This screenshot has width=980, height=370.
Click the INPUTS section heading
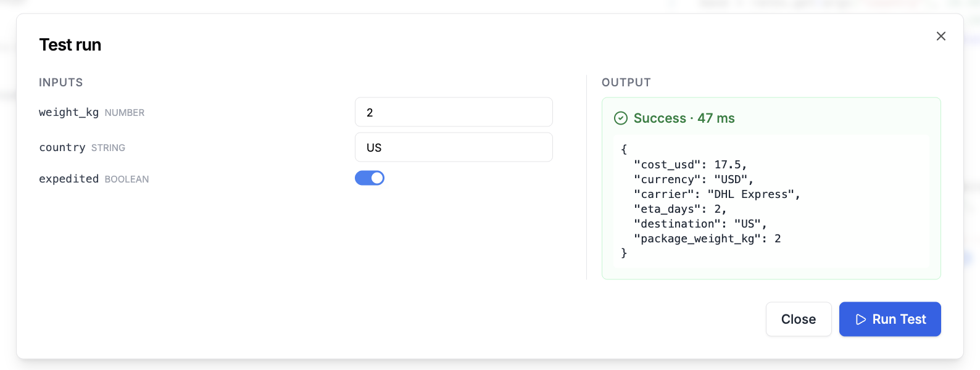click(x=61, y=83)
